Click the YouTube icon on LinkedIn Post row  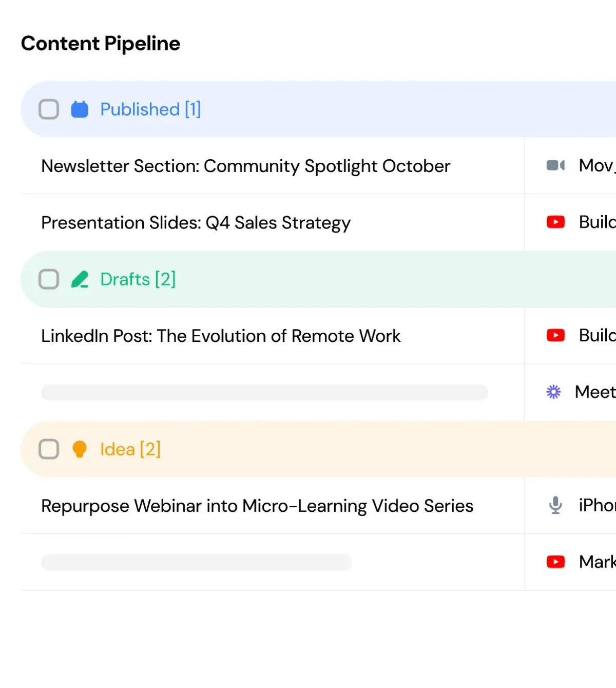tap(555, 335)
